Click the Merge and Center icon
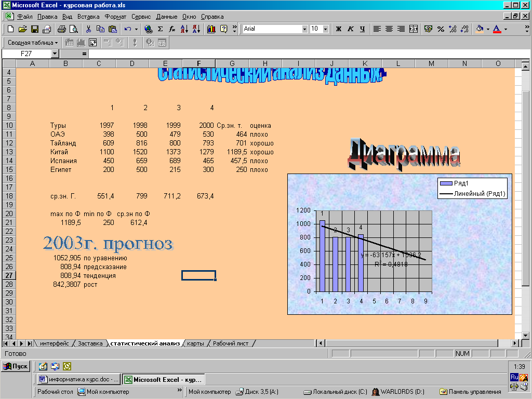The width and height of the screenshot is (532, 399). [x=414, y=29]
